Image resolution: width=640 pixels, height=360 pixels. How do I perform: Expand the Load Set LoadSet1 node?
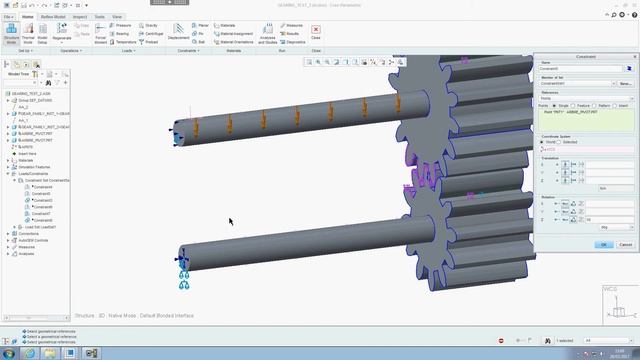(x=15, y=227)
